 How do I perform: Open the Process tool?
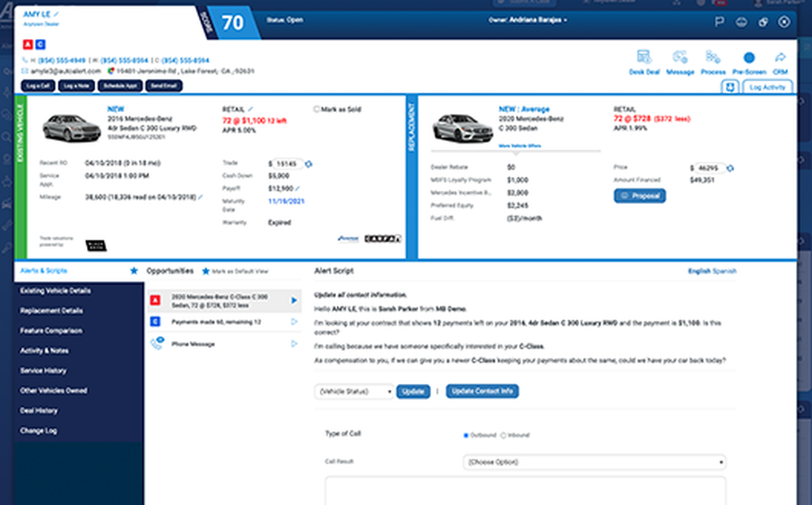713,63
